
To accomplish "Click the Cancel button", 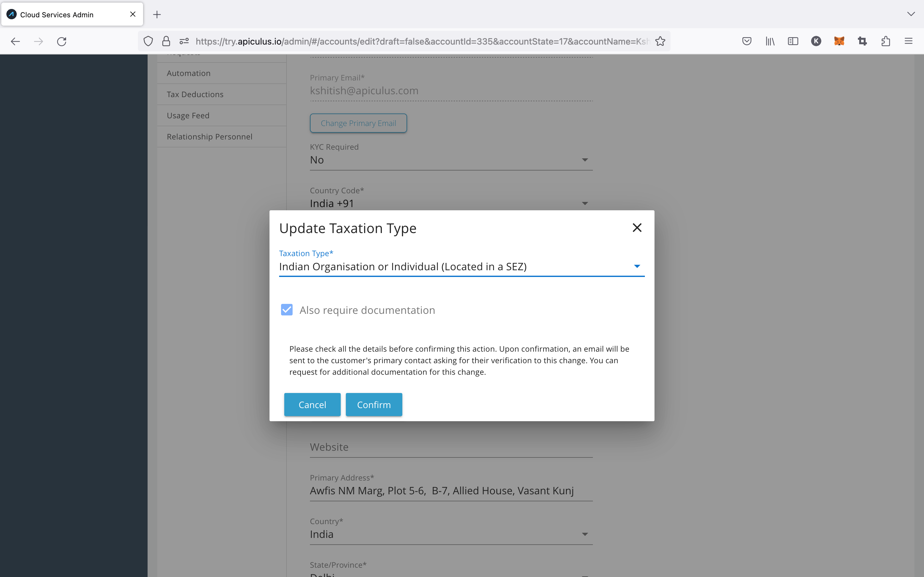I will pos(312,405).
